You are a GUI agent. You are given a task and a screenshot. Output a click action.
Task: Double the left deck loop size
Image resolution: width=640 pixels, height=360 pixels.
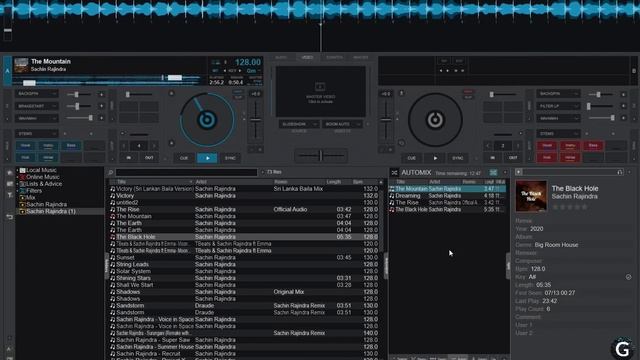[154, 146]
